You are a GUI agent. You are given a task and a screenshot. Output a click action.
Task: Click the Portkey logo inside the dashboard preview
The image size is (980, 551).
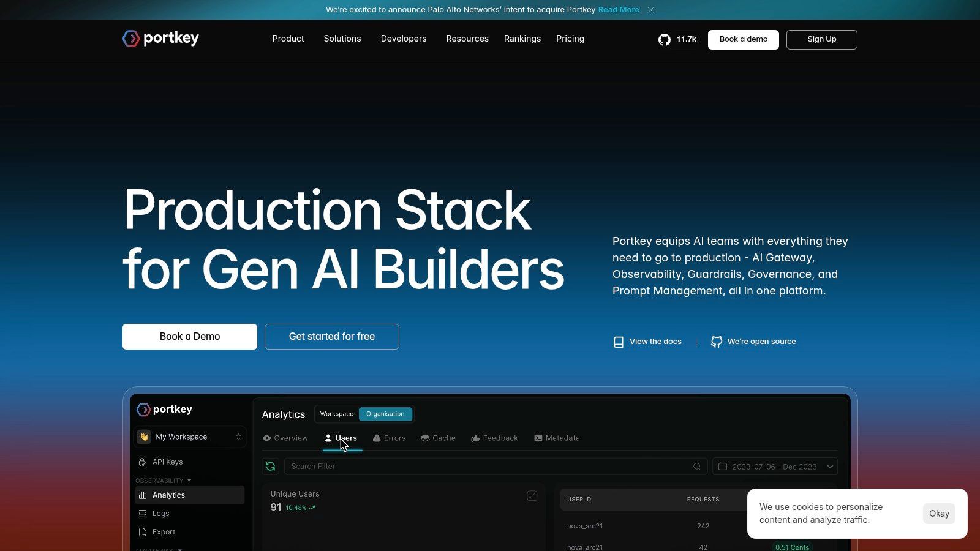click(x=164, y=410)
